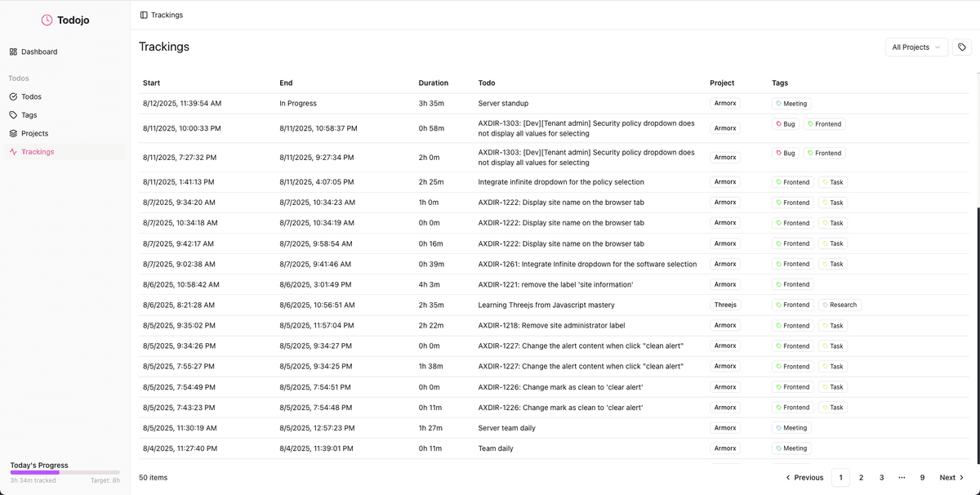The width and height of the screenshot is (980, 495).
Task: Open the All Projects dropdown
Action: point(916,47)
